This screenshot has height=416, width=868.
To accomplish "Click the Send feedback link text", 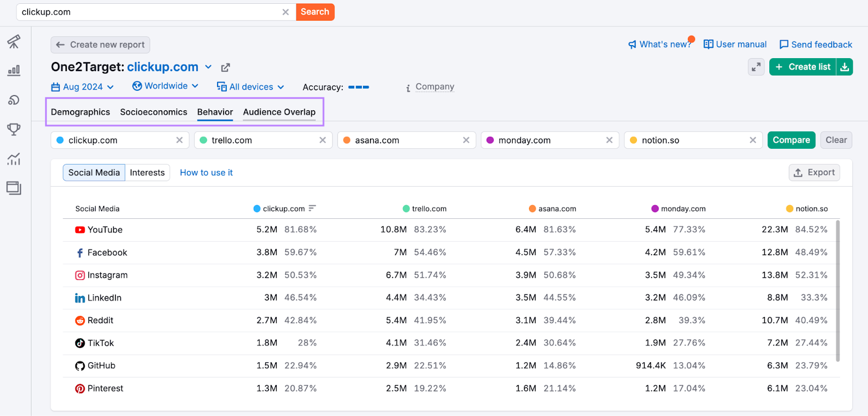I will click(822, 45).
